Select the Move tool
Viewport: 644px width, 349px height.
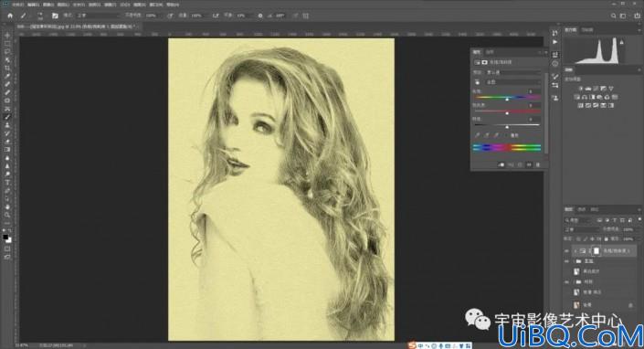click(x=7, y=36)
